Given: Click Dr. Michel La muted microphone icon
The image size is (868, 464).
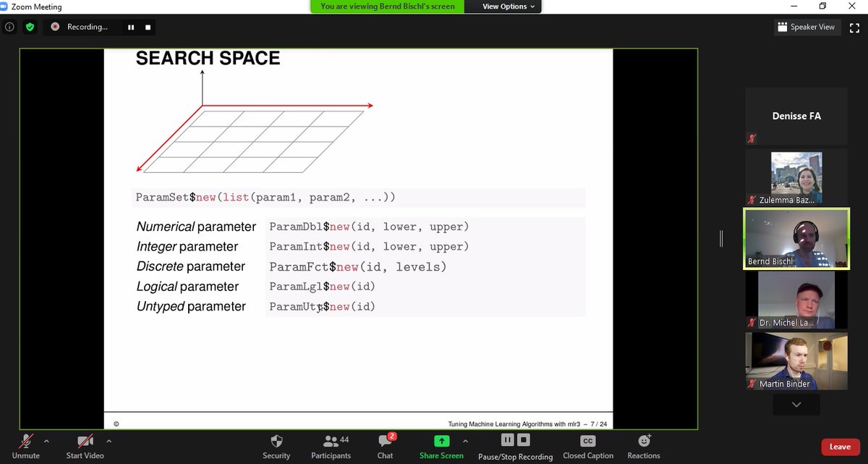Looking at the screenshot, I should click(x=752, y=323).
